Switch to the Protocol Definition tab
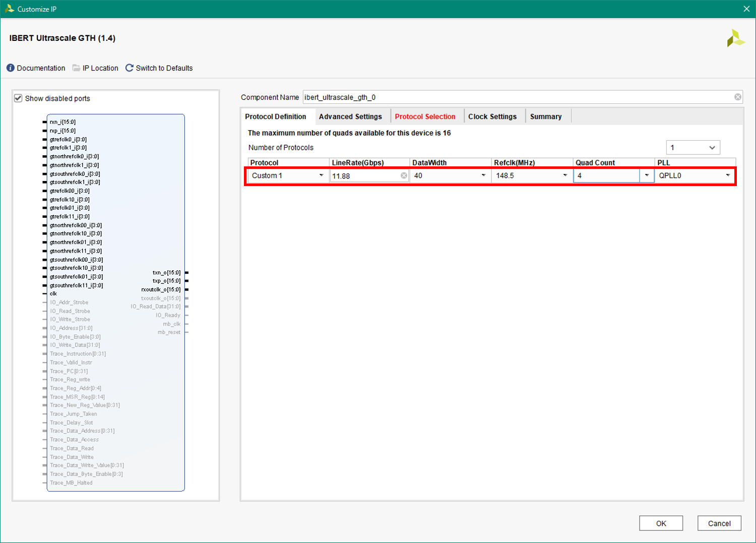The width and height of the screenshot is (756, 543). 276,116
